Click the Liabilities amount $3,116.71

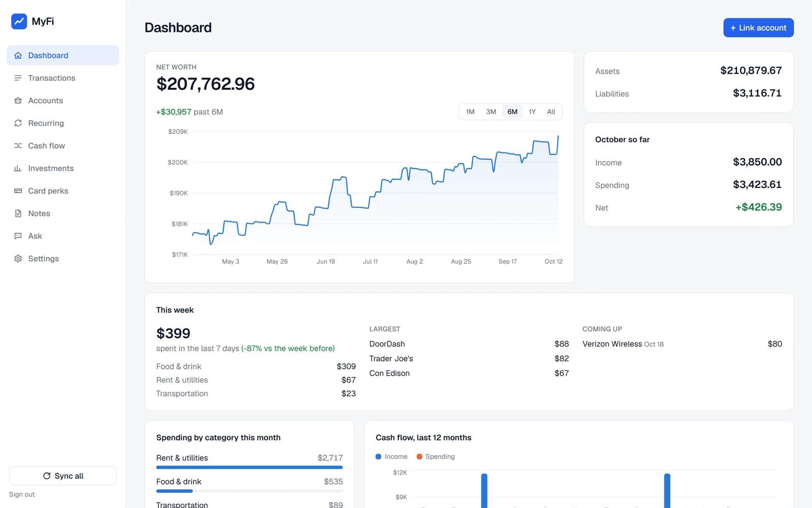click(757, 93)
